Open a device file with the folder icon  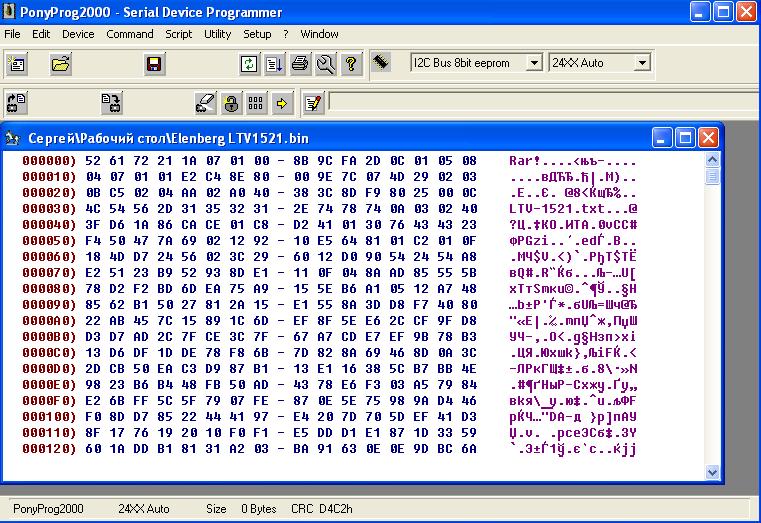pos(61,64)
